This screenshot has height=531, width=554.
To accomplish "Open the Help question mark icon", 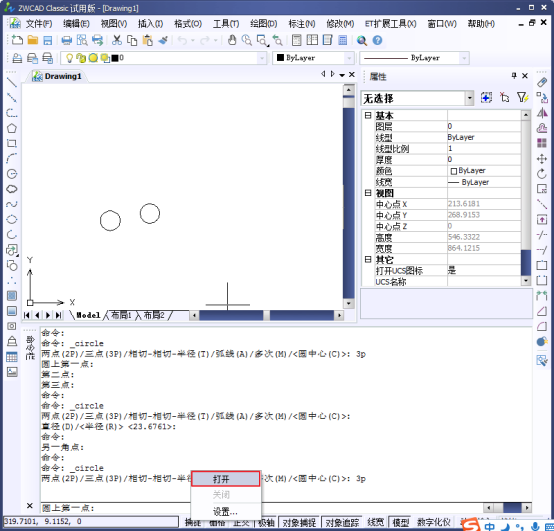I will point(377,40).
